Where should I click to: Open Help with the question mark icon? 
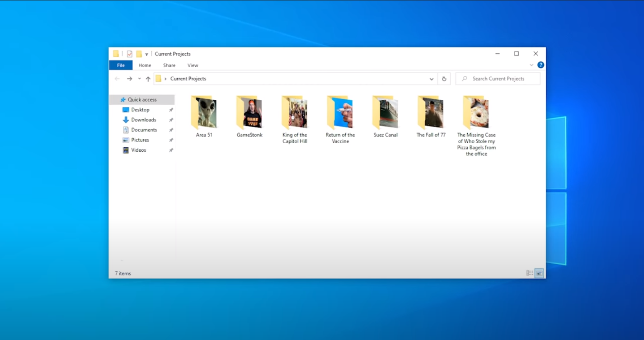(541, 65)
